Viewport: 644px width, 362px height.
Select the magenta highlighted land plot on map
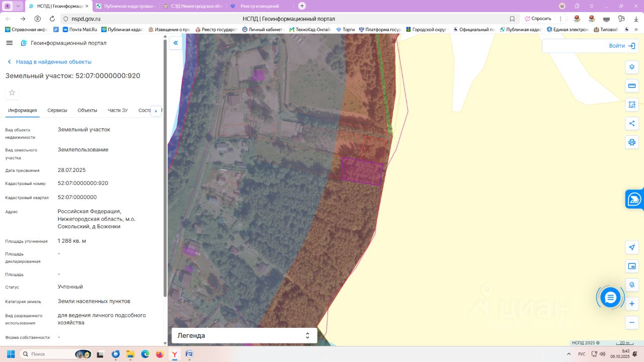click(x=362, y=171)
